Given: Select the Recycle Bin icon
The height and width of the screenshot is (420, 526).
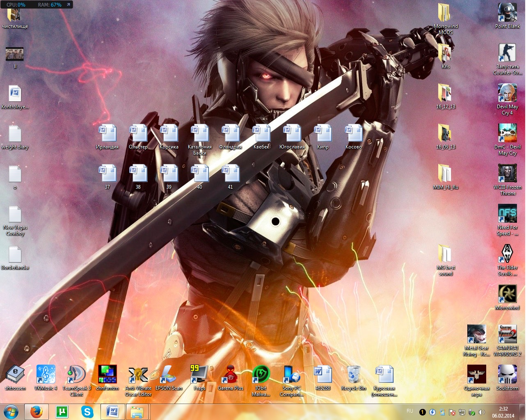Looking at the screenshot, I should point(353,374).
